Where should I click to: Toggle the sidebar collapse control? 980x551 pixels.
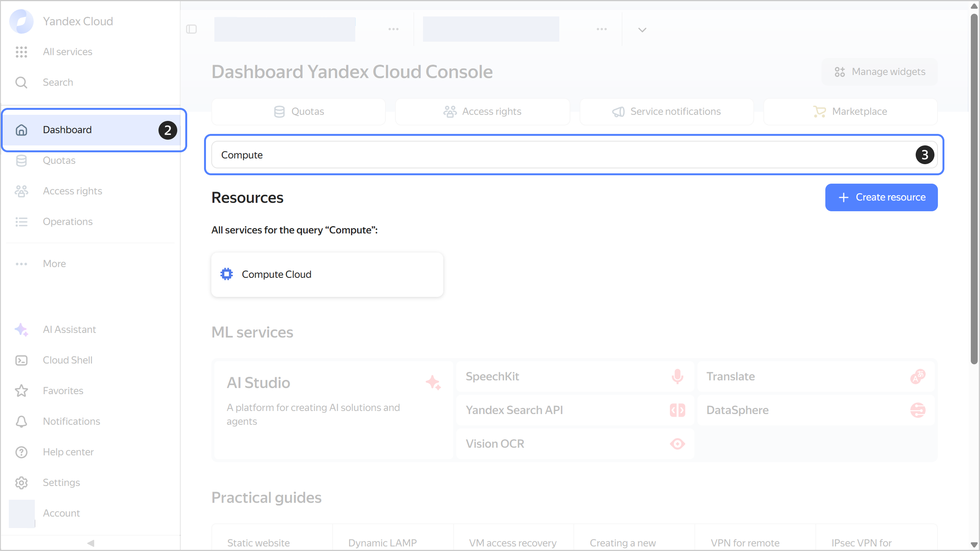pos(192,29)
